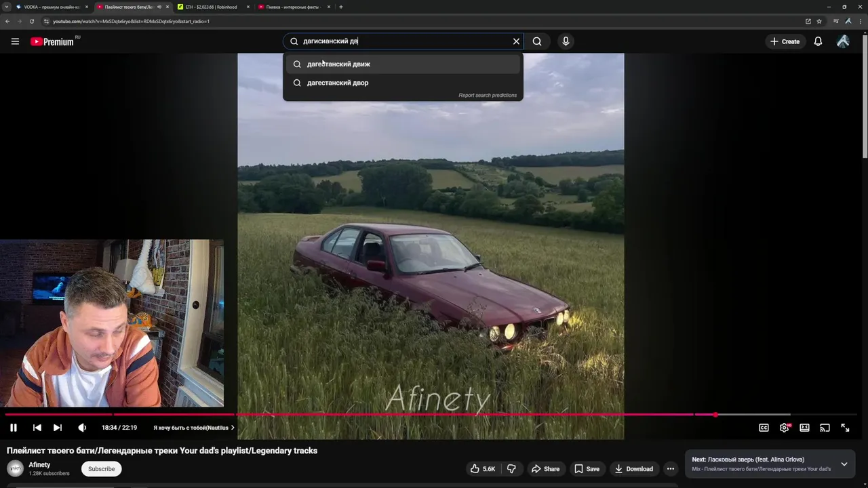Pause the video
The width and height of the screenshot is (868, 488).
14,428
